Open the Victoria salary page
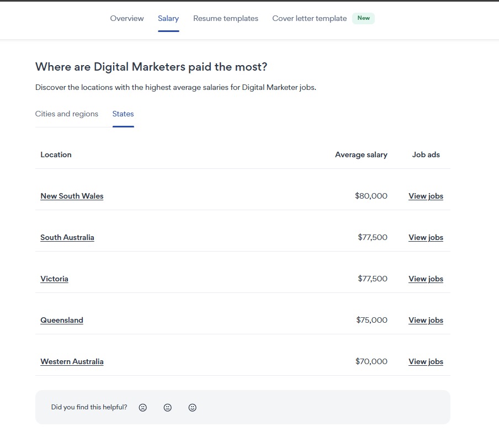 [54, 279]
